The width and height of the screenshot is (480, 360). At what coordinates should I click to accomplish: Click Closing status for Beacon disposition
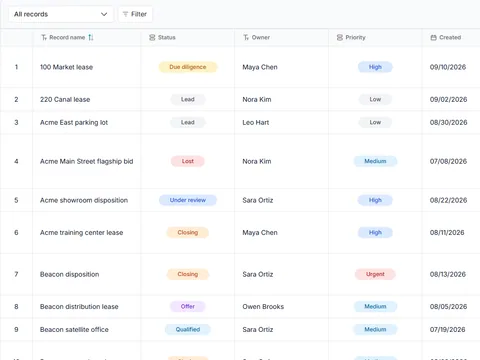(188, 274)
